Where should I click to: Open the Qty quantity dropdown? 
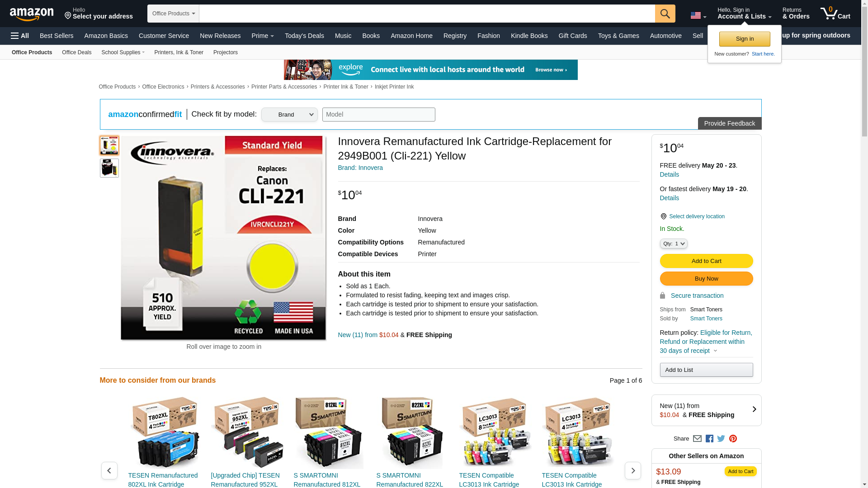[x=674, y=244]
